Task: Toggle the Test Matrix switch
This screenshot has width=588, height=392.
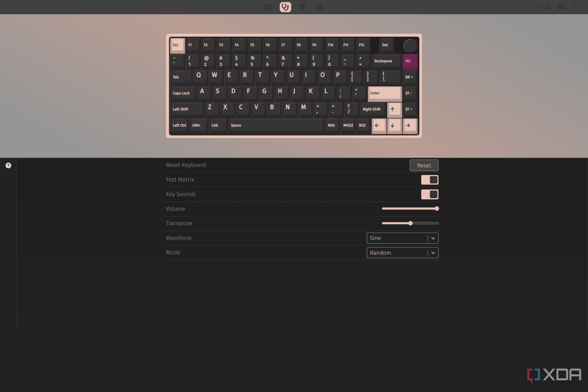Action: [430, 179]
